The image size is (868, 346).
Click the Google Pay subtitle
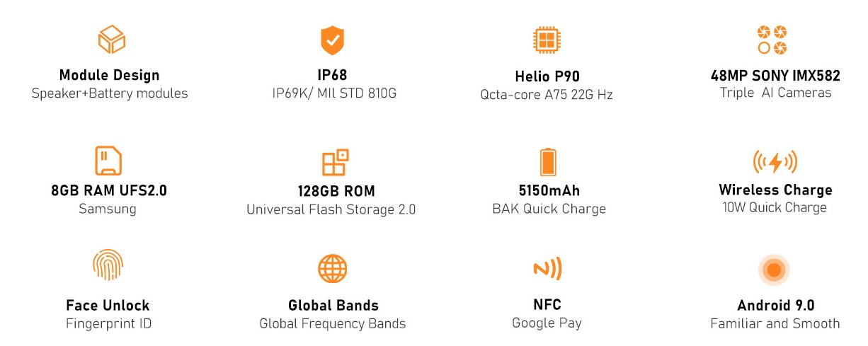point(547,323)
